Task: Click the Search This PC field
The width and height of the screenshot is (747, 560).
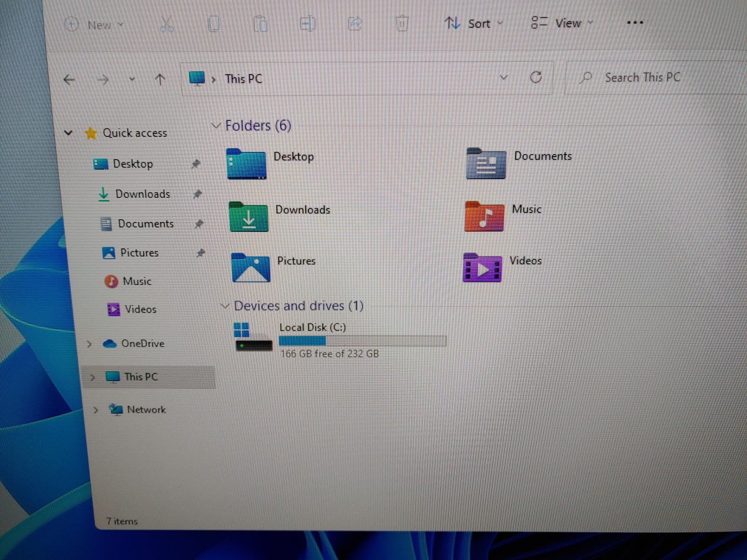Action: tap(656, 77)
